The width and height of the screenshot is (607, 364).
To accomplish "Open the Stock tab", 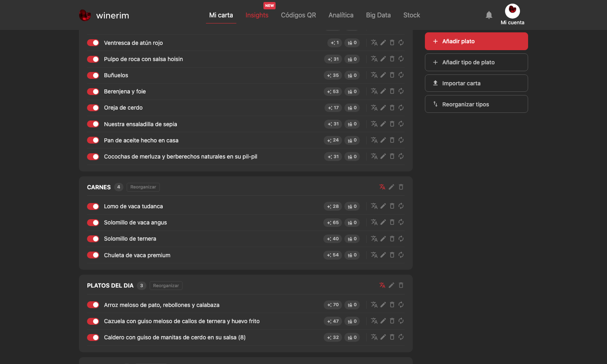I will 412,15.
